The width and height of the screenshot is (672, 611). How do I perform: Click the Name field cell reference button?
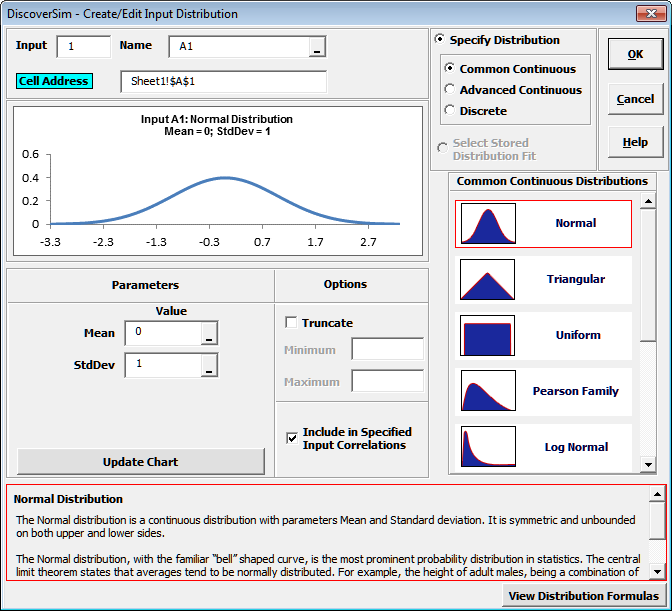(317, 47)
